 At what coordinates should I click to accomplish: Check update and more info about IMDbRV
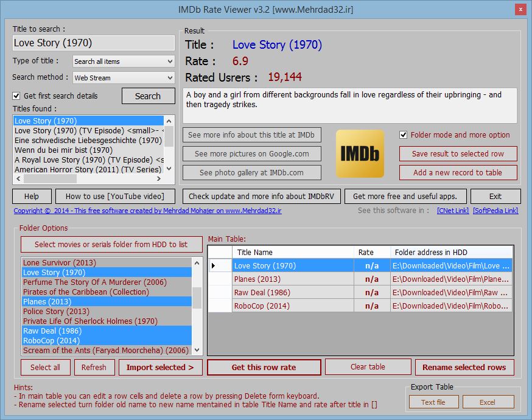click(262, 197)
